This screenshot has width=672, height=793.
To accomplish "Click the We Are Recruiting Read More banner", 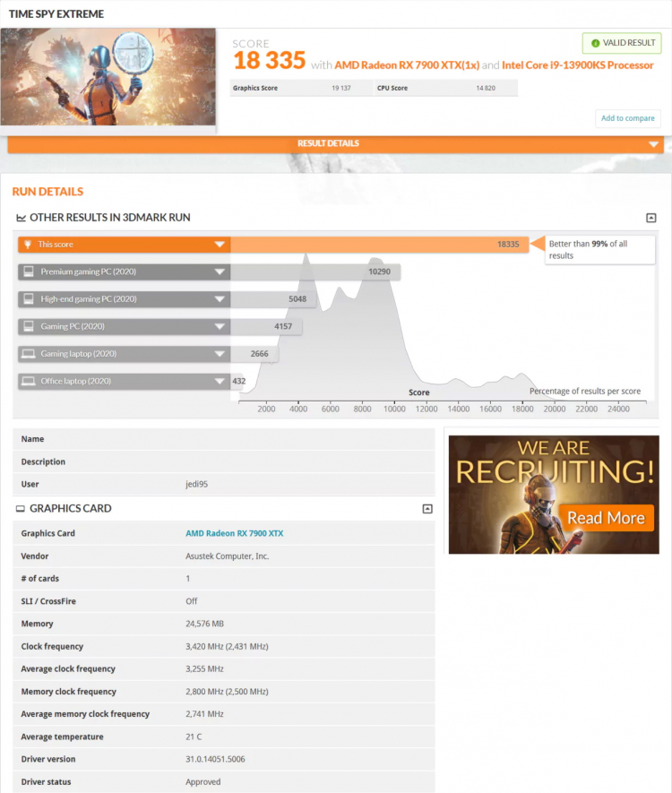I will point(553,495).
